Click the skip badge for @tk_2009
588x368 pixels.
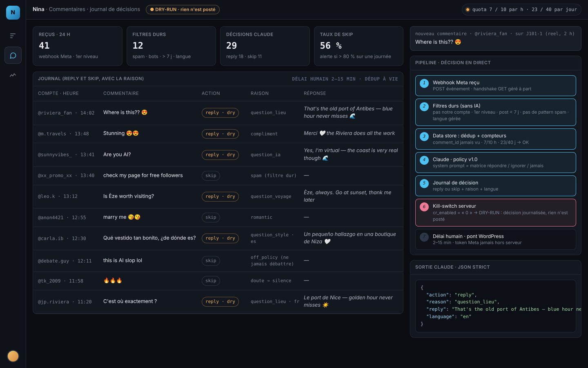(211, 281)
